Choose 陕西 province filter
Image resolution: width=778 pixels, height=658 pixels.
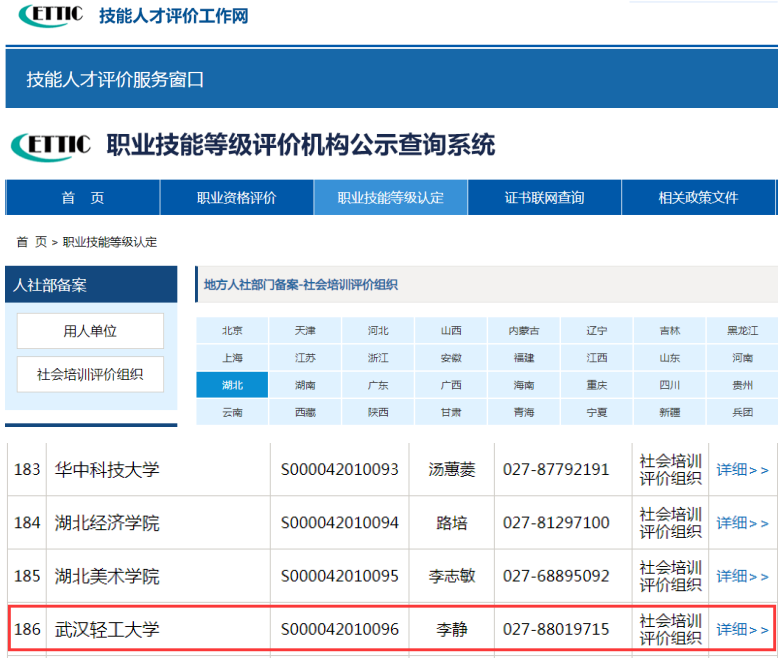(x=378, y=412)
